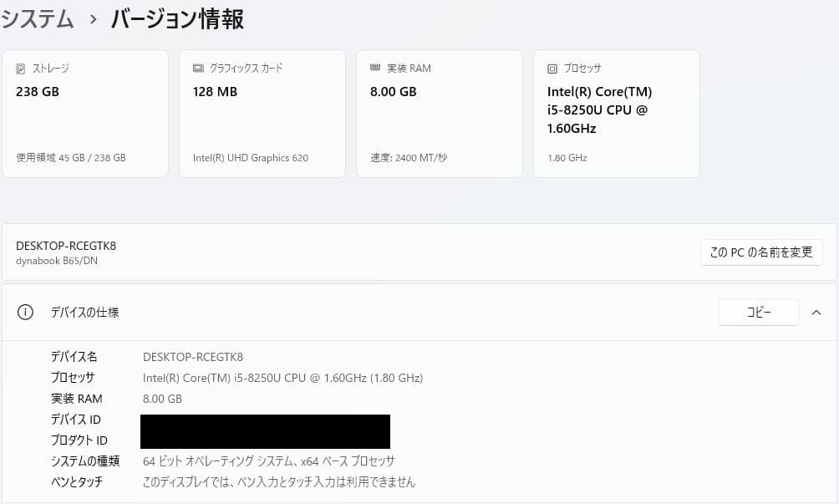Click the 実装 RAM memory icon
The width and height of the screenshot is (839, 504).
(x=376, y=68)
